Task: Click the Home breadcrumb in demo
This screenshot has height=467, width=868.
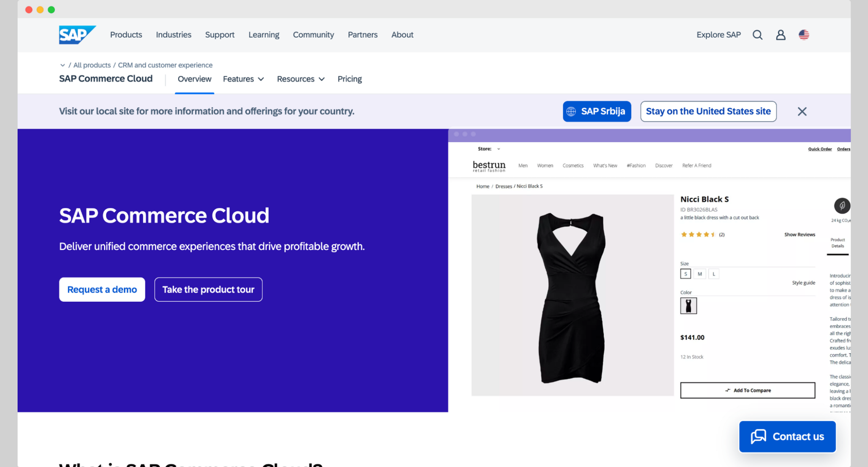Action: 482,186
